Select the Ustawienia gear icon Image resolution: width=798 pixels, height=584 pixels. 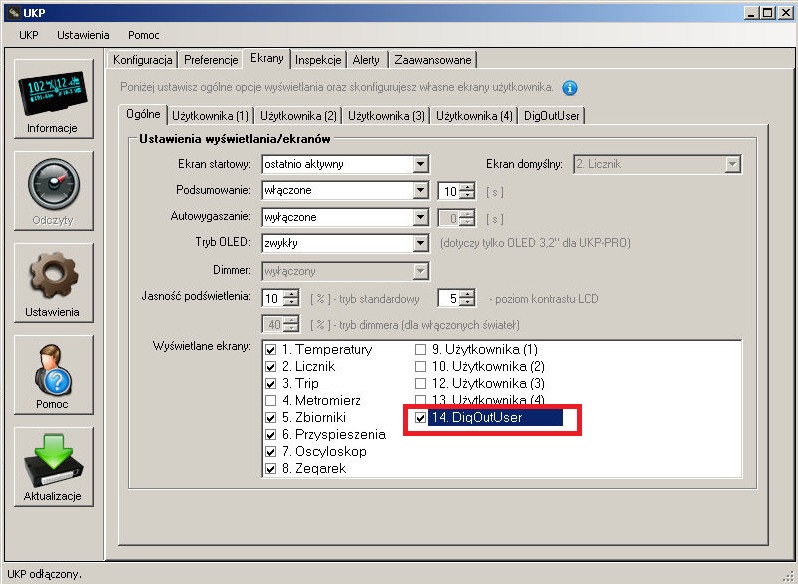(53, 282)
